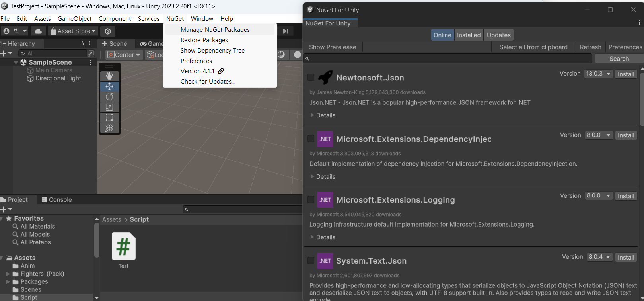Open System.Text.Json version 8.0.4 dropdown

[600, 257]
